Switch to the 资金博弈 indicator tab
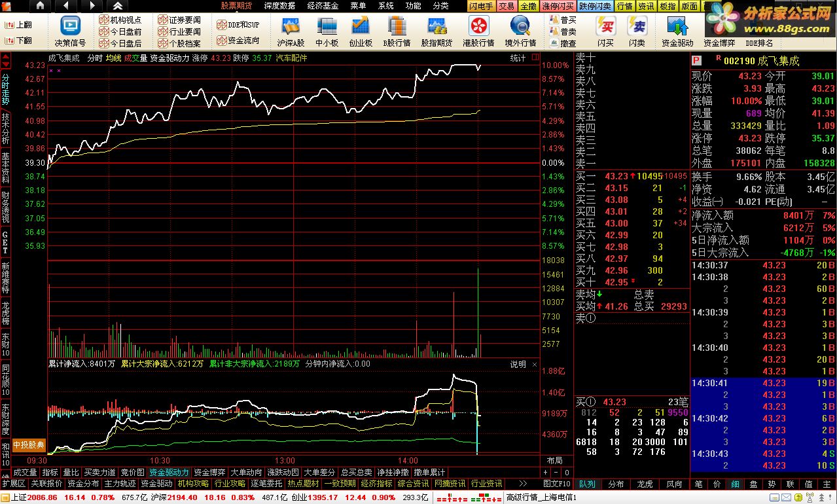Viewport: 837px width, 504px height. coord(209,472)
